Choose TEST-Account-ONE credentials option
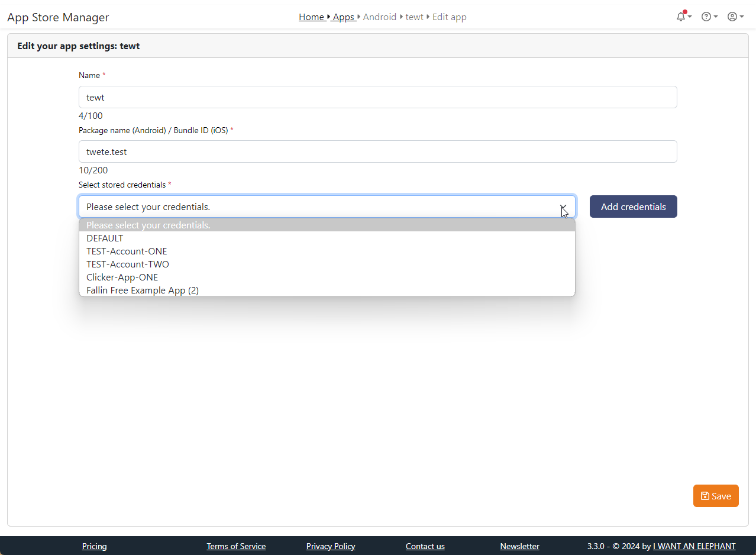The image size is (756, 555). point(127,251)
